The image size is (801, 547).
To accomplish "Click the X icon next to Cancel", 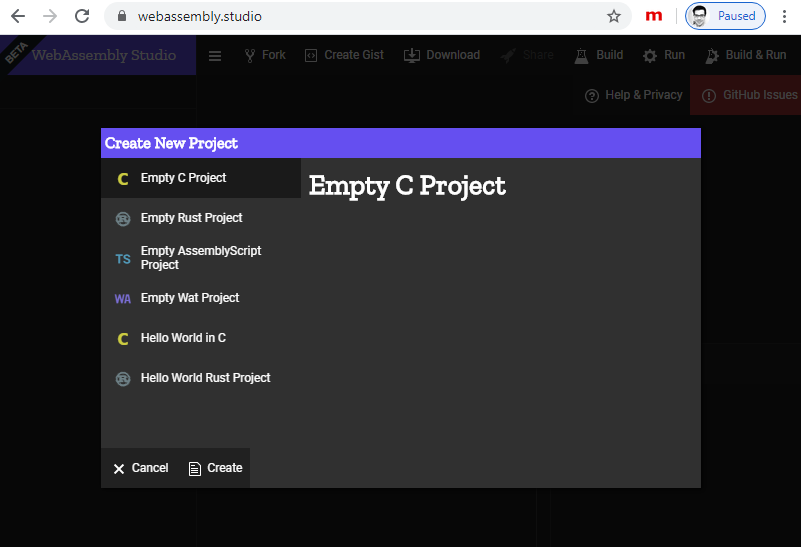I will tap(119, 469).
